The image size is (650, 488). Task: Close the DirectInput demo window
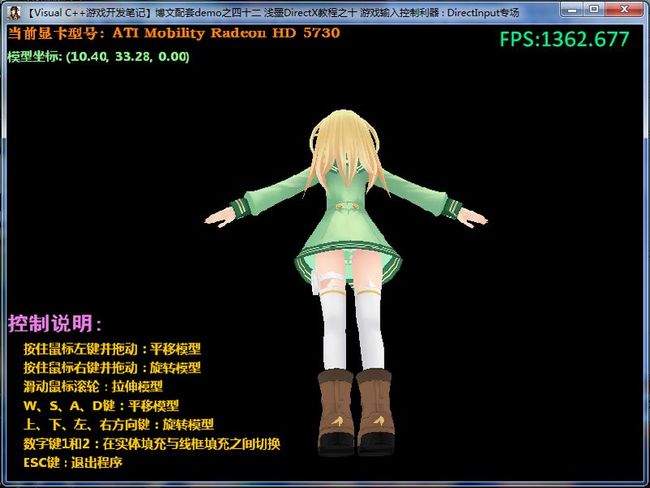(x=625, y=9)
